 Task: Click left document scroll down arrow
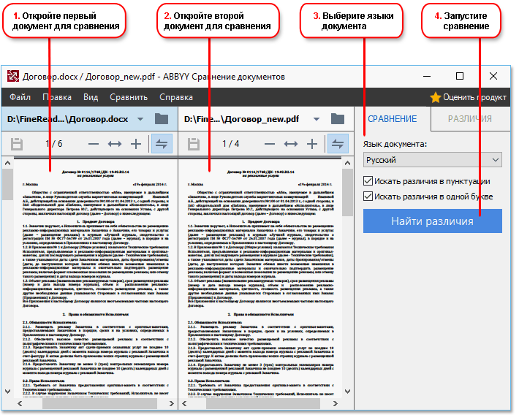tap(7, 392)
